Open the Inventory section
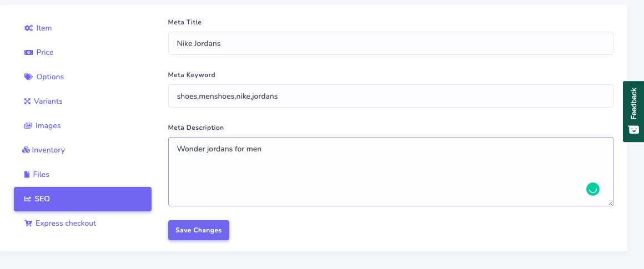 (x=48, y=150)
